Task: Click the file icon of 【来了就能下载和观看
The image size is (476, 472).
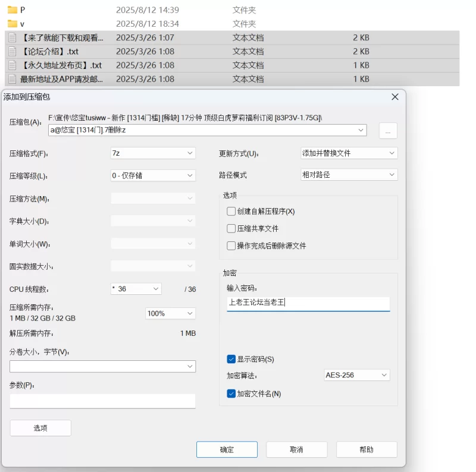Action: click(x=12, y=37)
